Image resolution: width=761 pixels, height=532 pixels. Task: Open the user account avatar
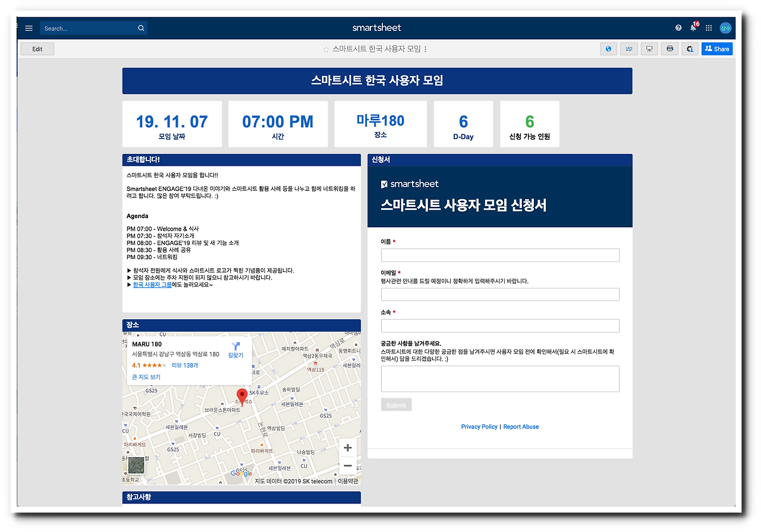click(725, 28)
